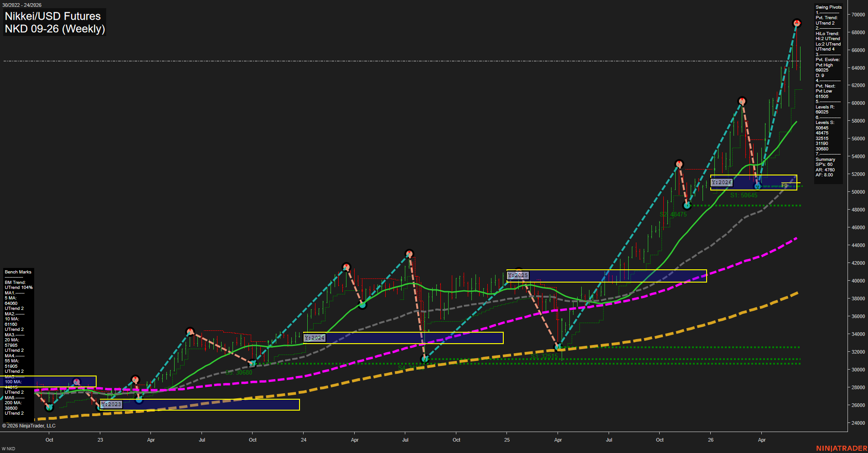Click the Pvt. Evolve: entry in Swing Pivots

[827, 60]
